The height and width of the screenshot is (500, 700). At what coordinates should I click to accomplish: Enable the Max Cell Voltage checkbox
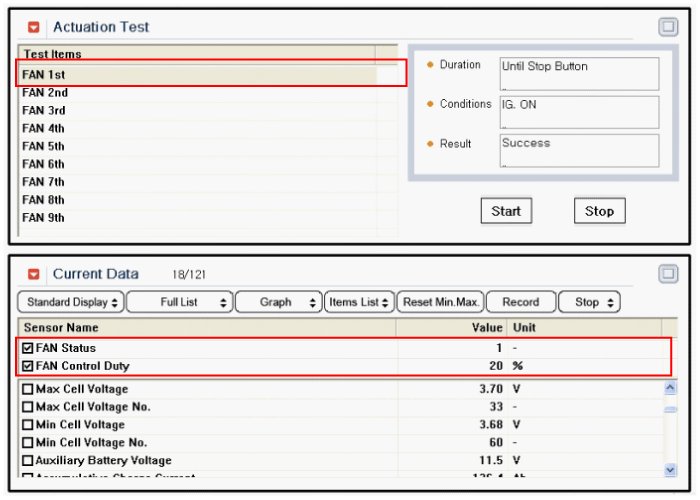point(27,389)
